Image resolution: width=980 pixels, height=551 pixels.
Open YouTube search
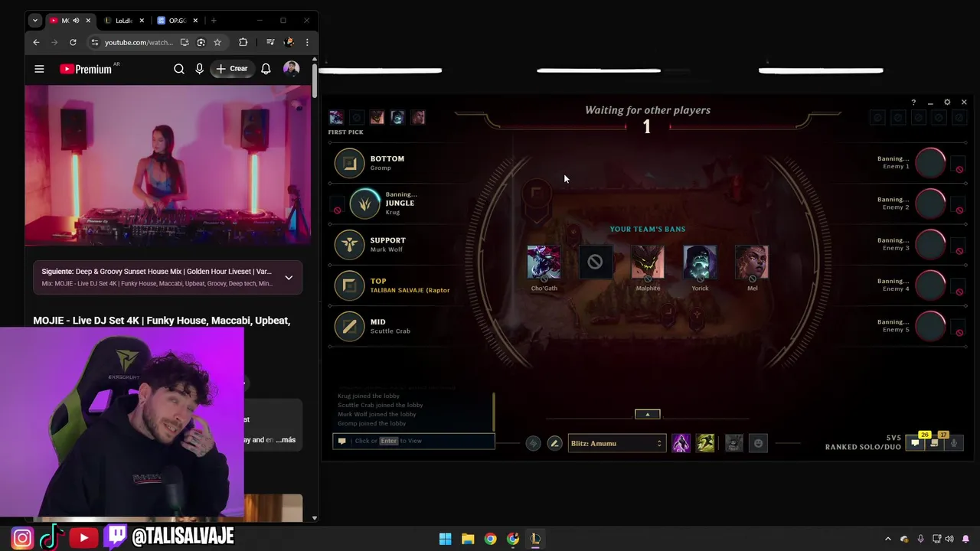[179, 69]
